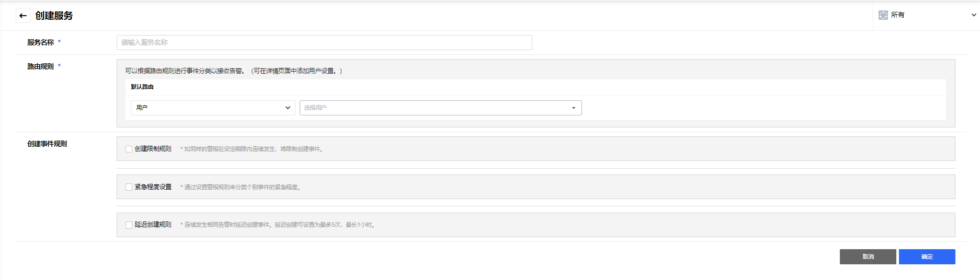
Task: Open the 选择用户 combo box
Action: pyautogui.click(x=440, y=108)
